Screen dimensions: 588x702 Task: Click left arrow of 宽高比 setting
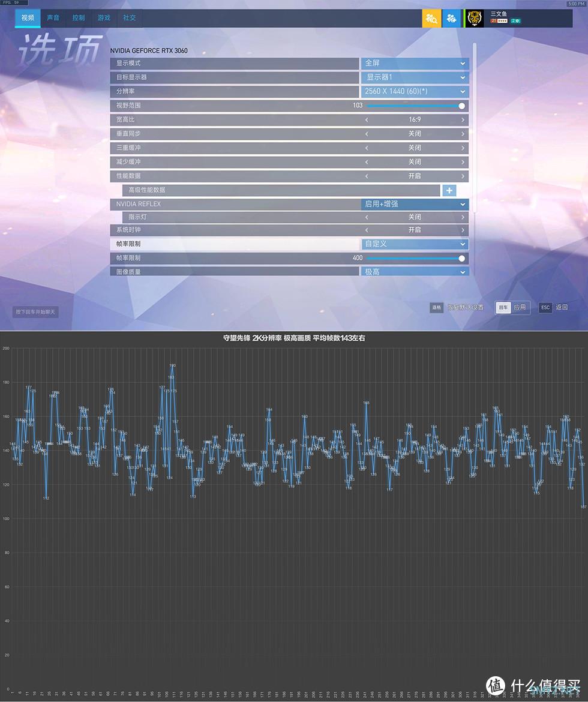(x=367, y=120)
